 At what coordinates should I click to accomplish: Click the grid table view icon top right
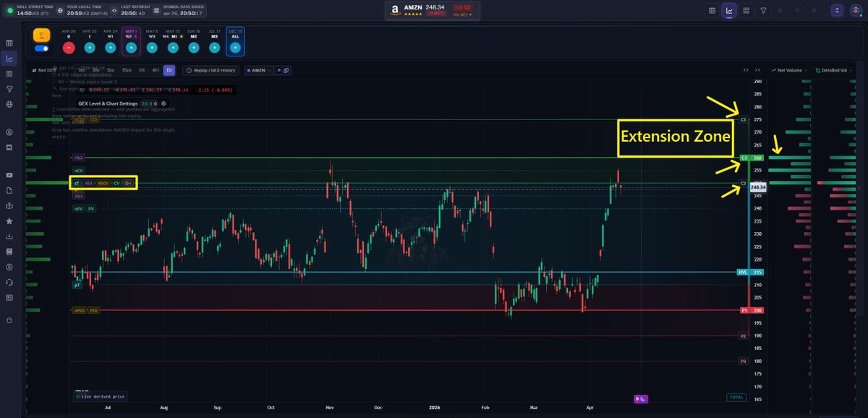click(712, 11)
